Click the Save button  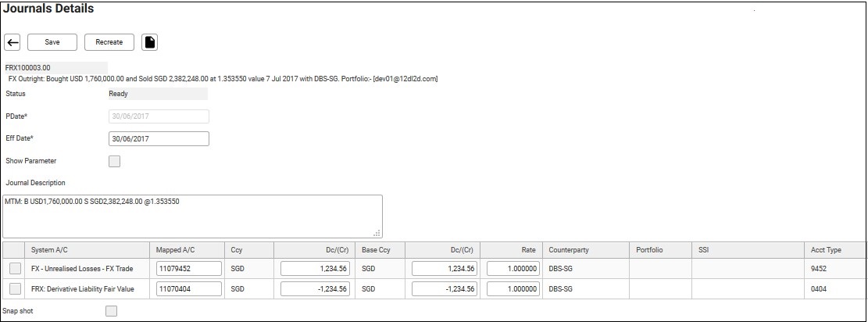click(x=52, y=42)
